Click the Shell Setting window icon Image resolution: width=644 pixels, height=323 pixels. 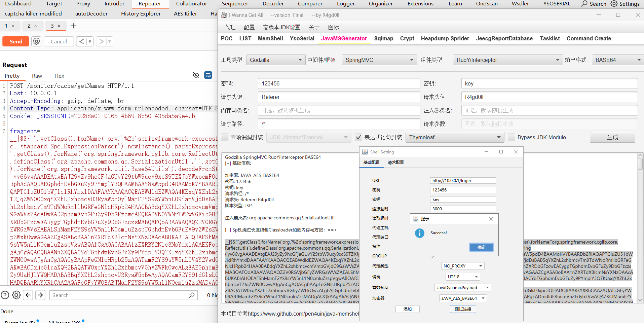tap(365, 152)
